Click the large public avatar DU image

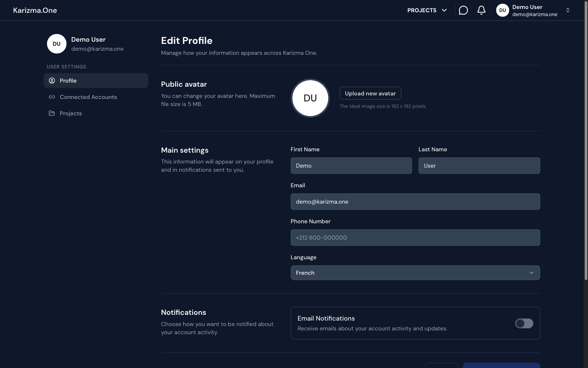tap(310, 98)
